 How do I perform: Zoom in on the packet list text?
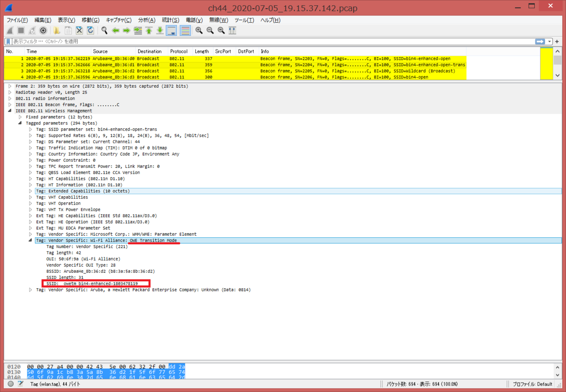199,30
